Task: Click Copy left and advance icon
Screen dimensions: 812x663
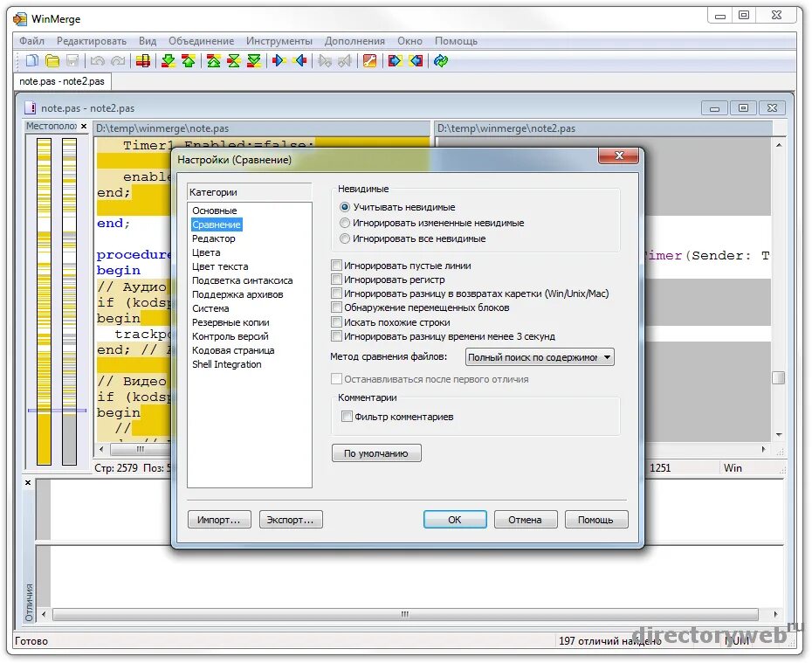Action: point(345,60)
